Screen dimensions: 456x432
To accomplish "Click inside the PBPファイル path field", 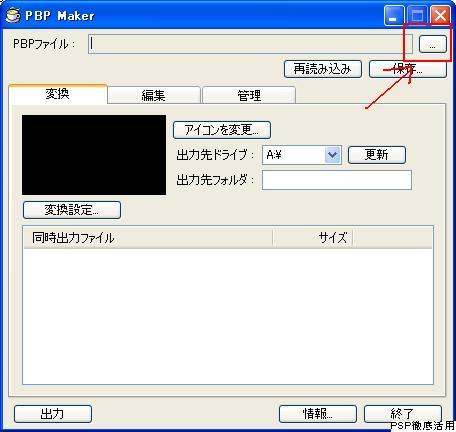I will [250, 44].
